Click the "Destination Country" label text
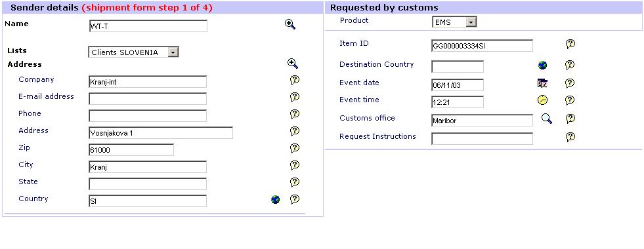 pyautogui.click(x=377, y=64)
